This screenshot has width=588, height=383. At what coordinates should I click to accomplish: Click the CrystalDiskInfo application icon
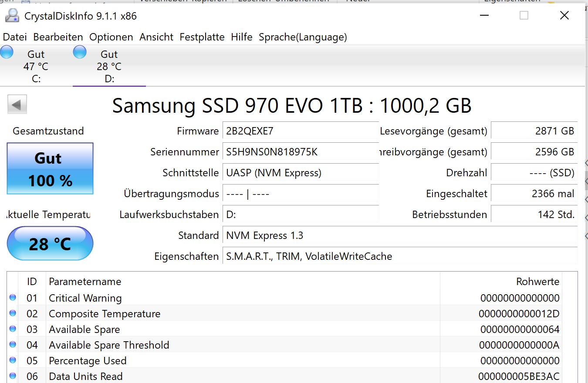coord(12,15)
